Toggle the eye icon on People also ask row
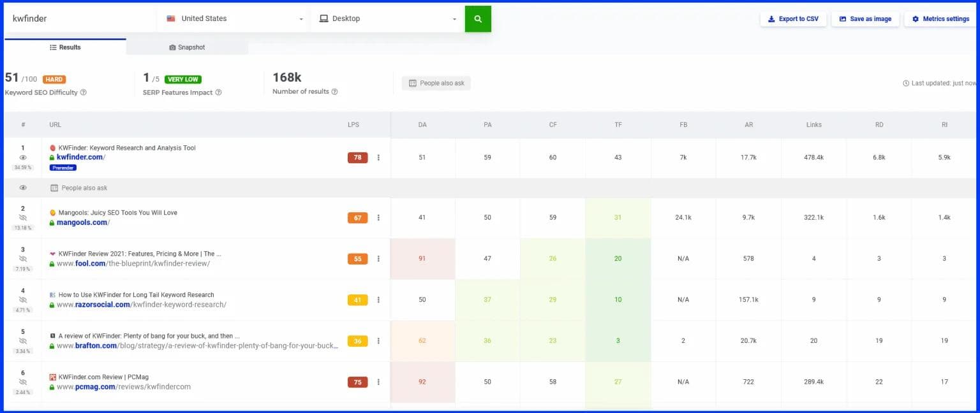This screenshot has width=980, height=413. (23, 188)
